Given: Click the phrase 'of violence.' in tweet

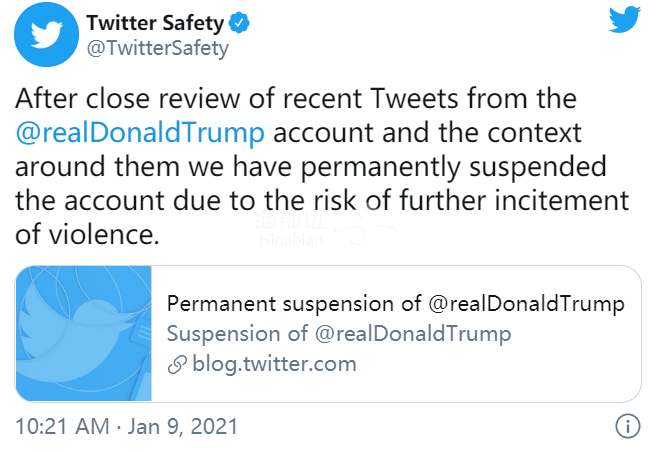Looking at the screenshot, I should coord(87,234).
